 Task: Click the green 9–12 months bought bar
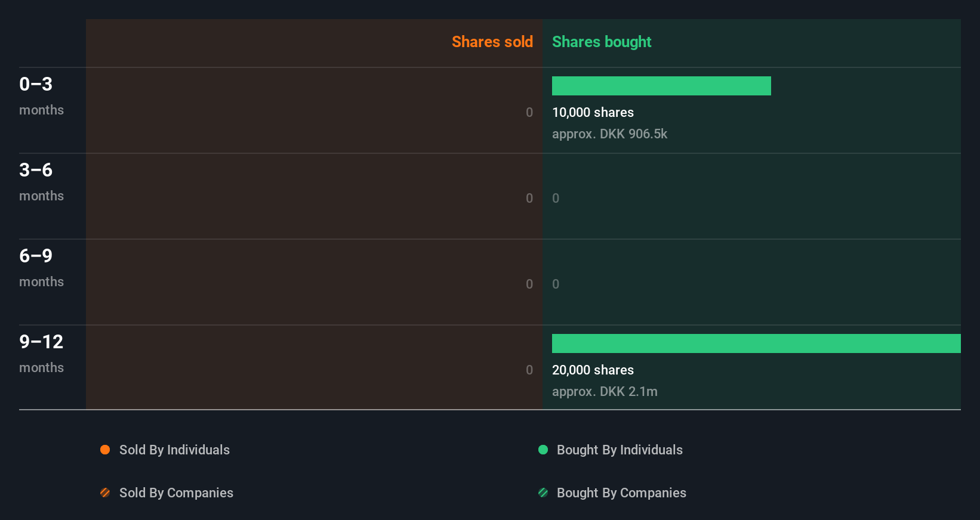click(x=756, y=343)
